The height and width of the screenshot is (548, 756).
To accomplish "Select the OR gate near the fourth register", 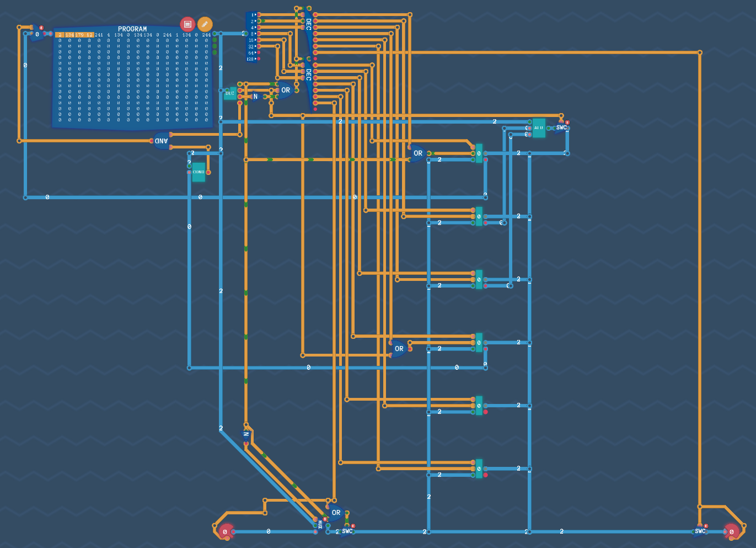I will [399, 349].
